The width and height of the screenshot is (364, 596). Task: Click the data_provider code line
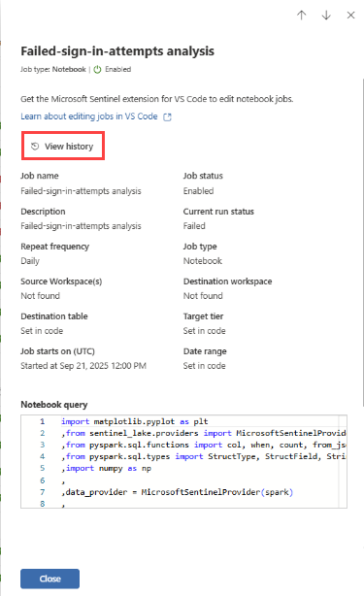tap(177, 492)
